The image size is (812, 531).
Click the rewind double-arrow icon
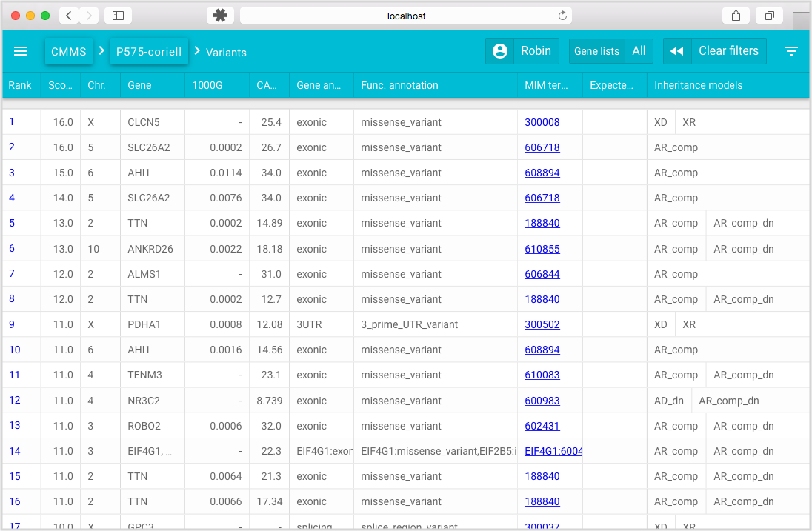[677, 51]
